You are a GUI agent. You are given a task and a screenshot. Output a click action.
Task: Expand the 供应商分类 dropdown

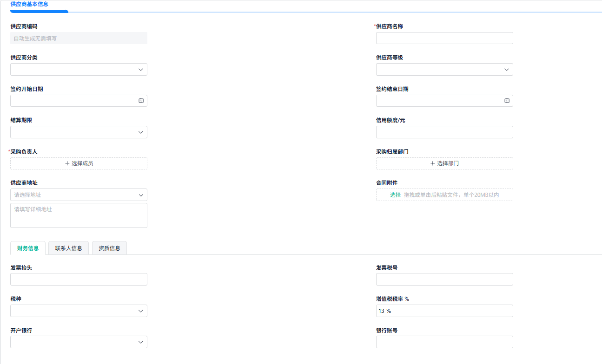(79, 70)
